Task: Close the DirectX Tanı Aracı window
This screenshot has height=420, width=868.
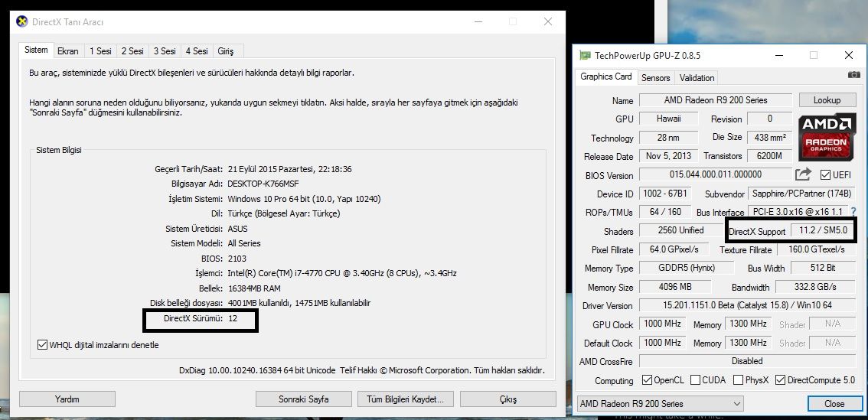Action: [x=548, y=21]
